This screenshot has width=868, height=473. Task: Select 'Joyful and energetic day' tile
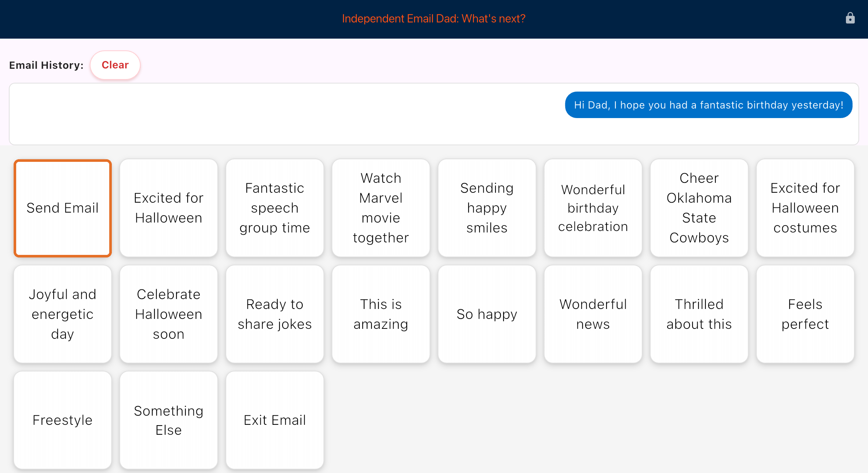[63, 314]
